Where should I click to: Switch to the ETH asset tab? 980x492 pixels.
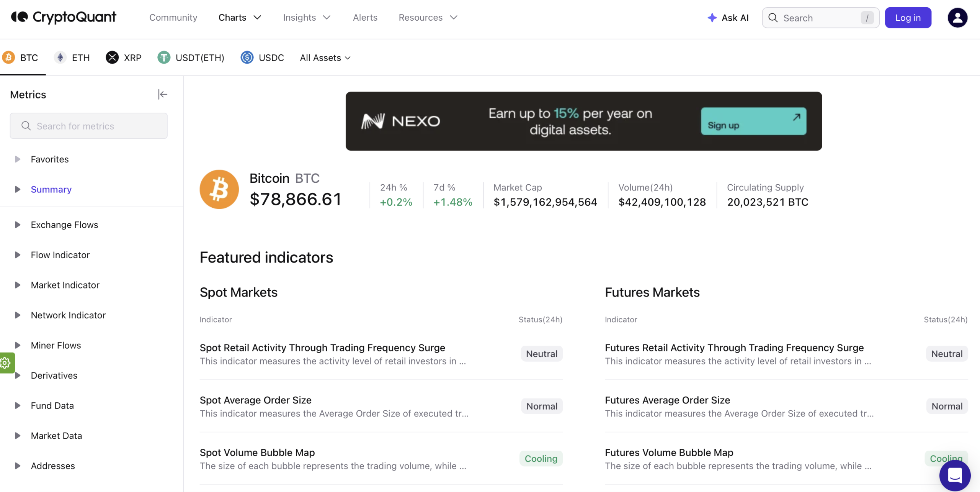tap(72, 57)
